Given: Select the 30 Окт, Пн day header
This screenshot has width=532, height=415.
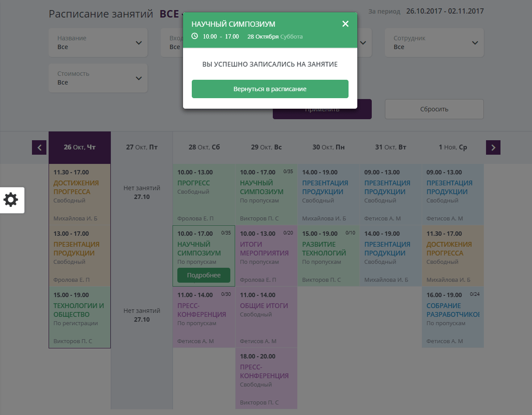Looking at the screenshot, I should click(x=328, y=148).
